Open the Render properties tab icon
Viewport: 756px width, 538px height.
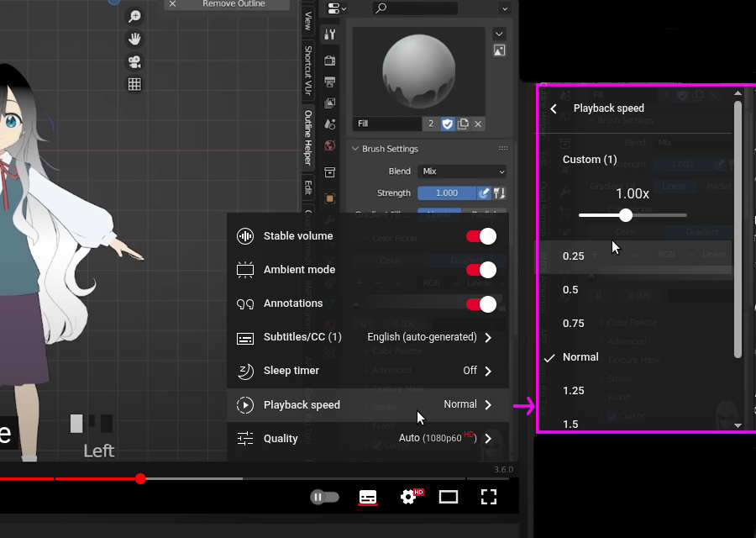330,61
